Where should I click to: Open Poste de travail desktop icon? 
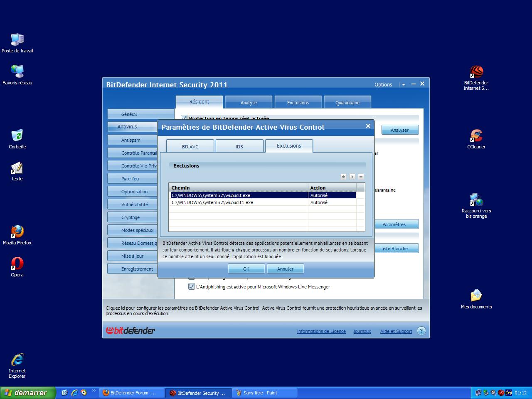point(17,43)
